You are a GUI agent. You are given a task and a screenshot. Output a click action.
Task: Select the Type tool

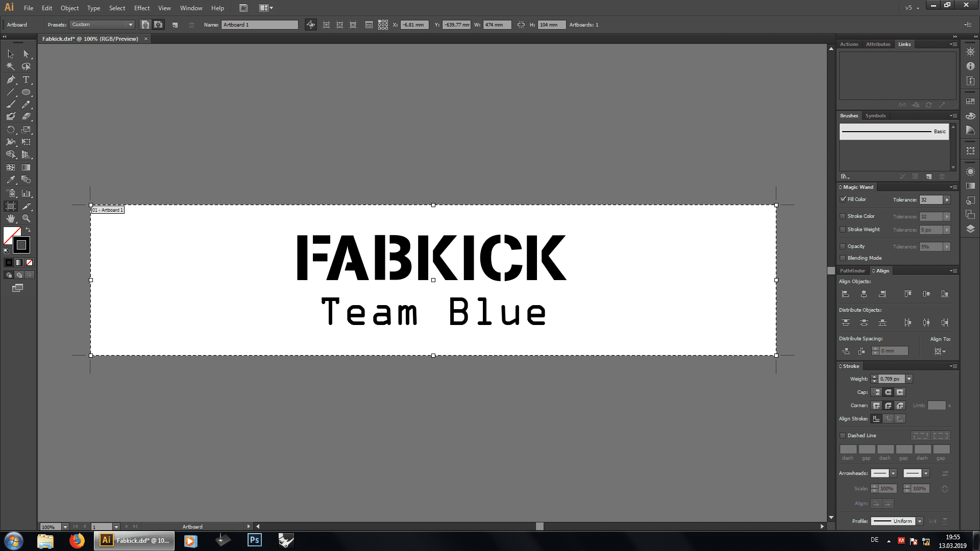point(26,80)
